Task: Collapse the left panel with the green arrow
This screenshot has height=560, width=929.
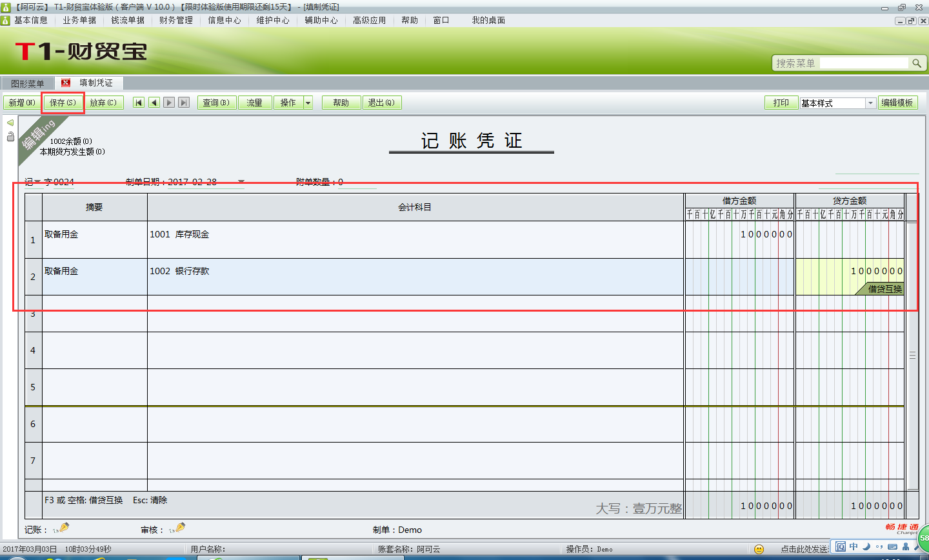Action: [x=9, y=123]
